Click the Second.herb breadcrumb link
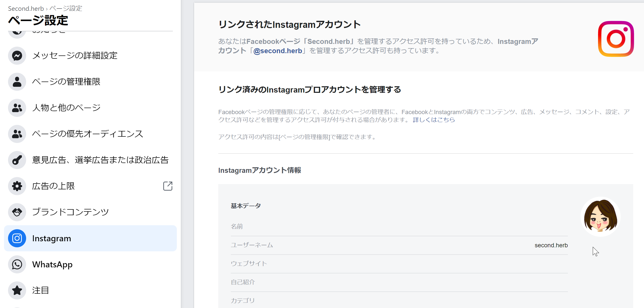This screenshot has height=308, width=644. pos(26,9)
